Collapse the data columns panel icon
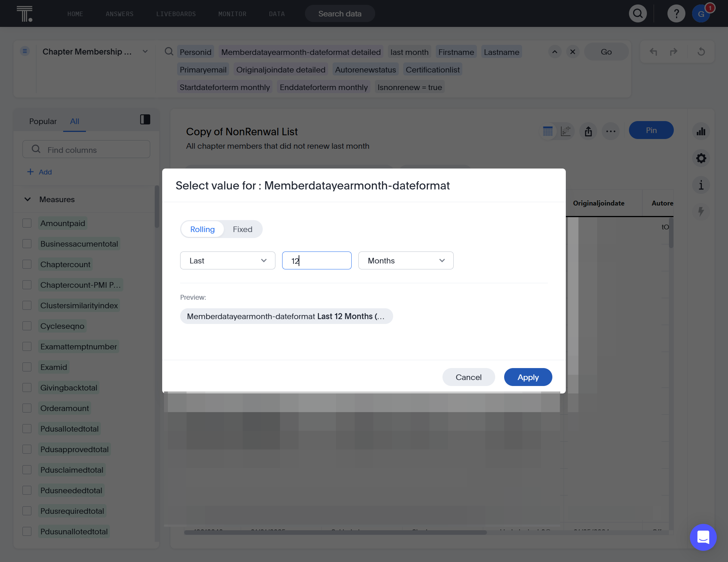728x562 pixels. click(145, 120)
